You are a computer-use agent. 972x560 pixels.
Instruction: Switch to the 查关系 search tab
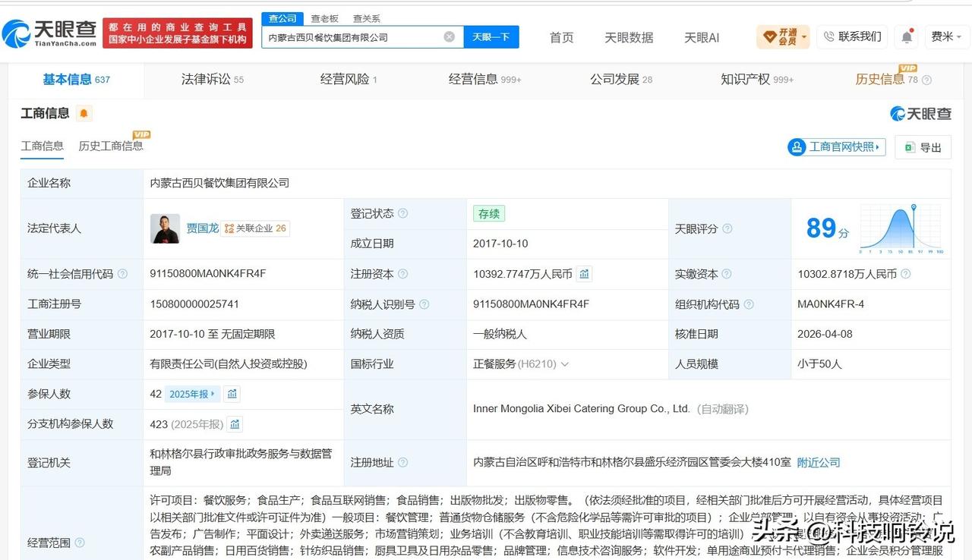coord(367,19)
